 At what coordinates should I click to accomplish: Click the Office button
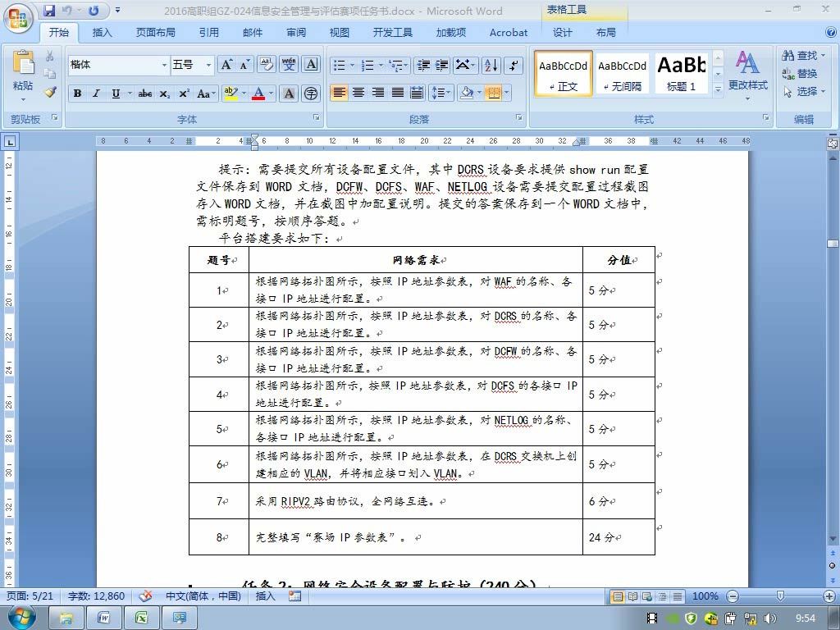18,18
